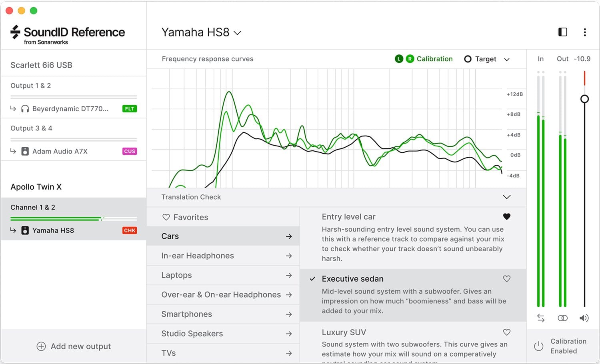Select the Cars category
Viewport: 600px width, 364px height.
click(x=223, y=236)
